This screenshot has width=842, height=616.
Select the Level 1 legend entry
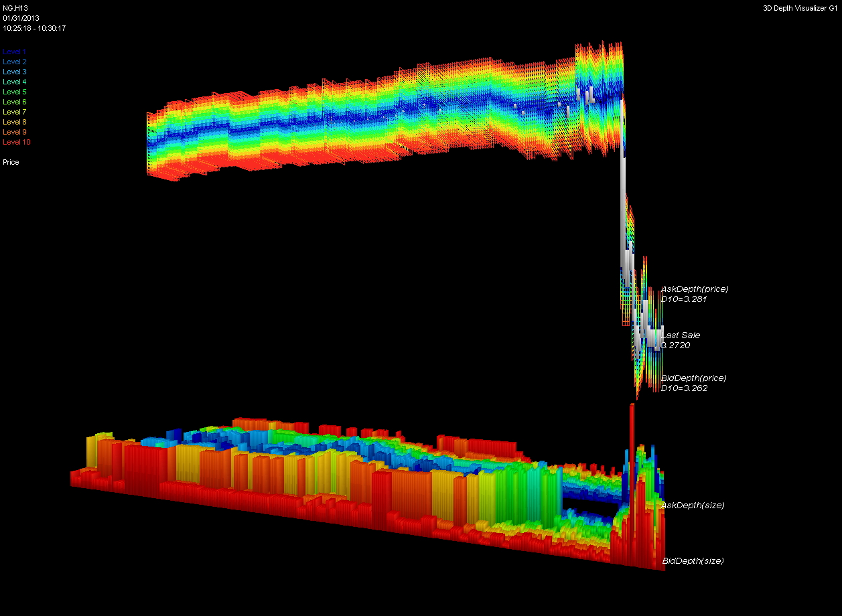(14, 52)
